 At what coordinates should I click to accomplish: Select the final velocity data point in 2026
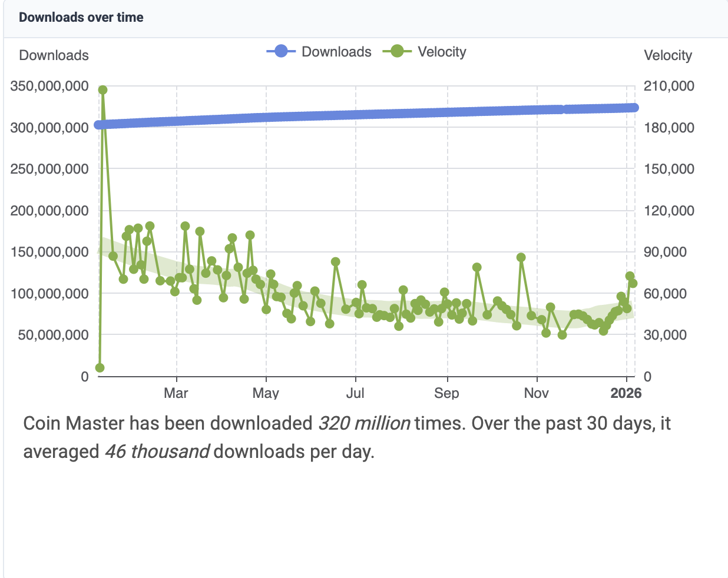pyautogui.click(x=633, y=283)
